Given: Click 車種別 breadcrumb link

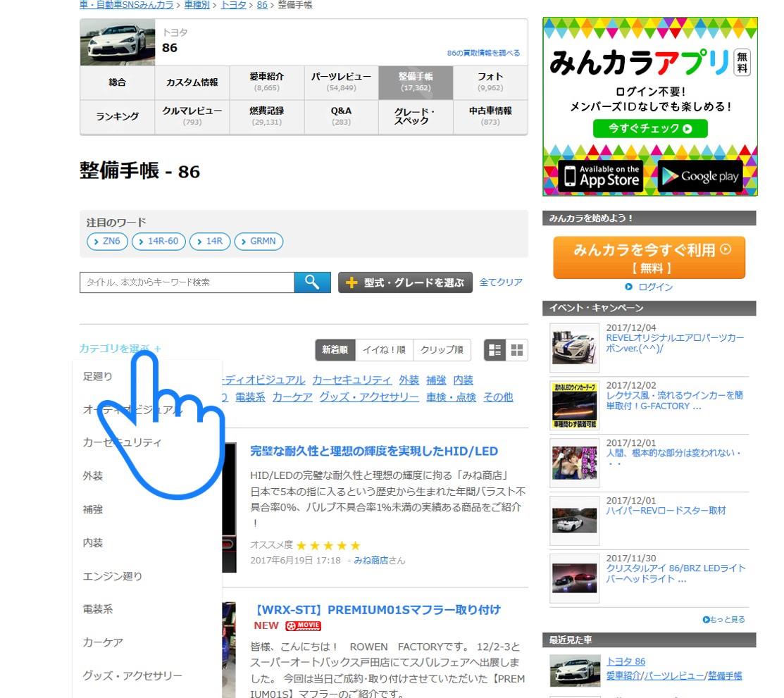Looking at the screenshot, I should (197, 5).
